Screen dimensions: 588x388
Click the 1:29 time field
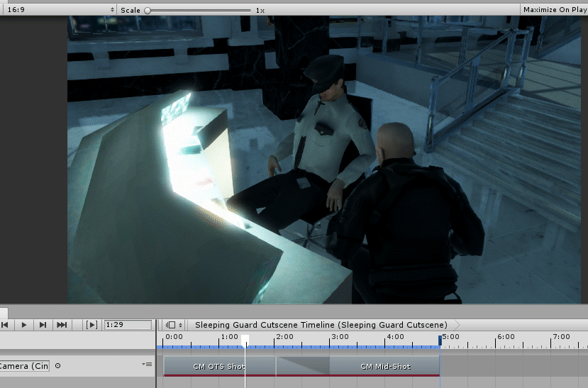click(x=128, y=325)
